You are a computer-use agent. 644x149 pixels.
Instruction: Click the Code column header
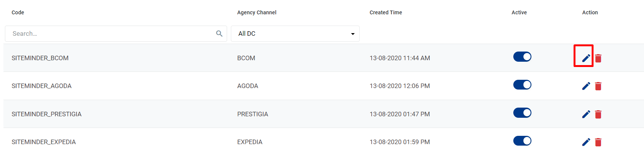point(18,12)
